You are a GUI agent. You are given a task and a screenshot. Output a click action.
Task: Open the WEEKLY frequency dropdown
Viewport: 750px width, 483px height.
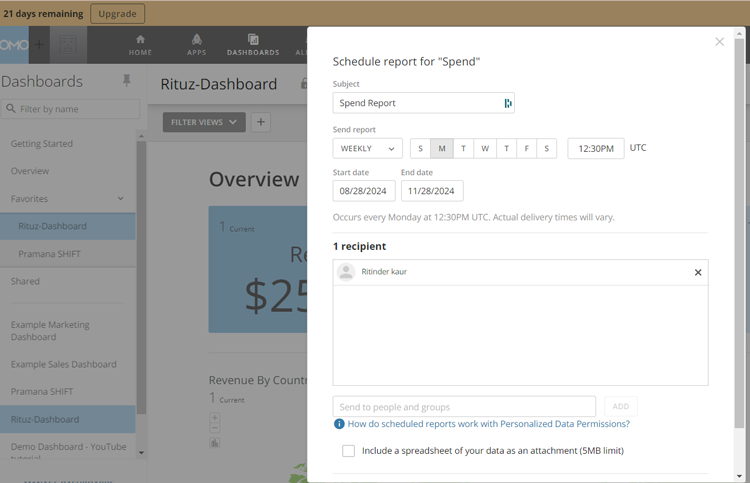[x=367, y=149]
